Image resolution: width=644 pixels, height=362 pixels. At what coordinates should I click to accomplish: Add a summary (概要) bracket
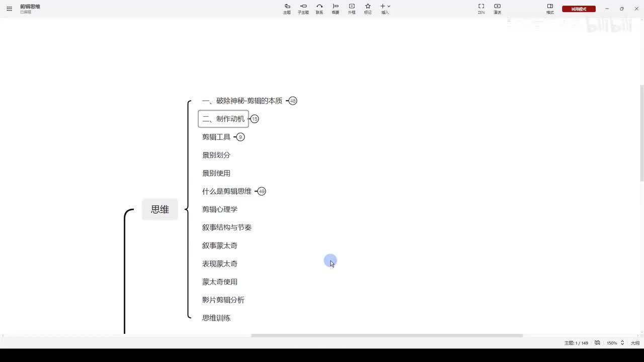336,9
